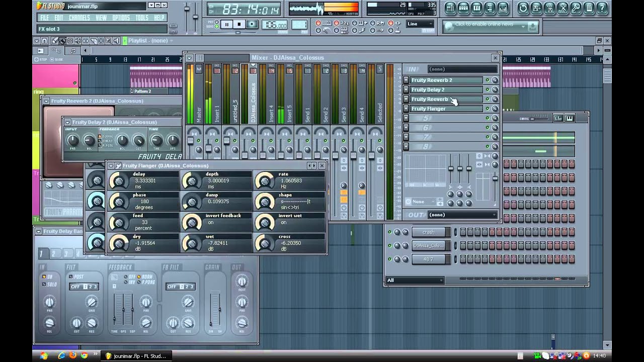Select the zoom tool in Playlist

(x=109, y=41)
